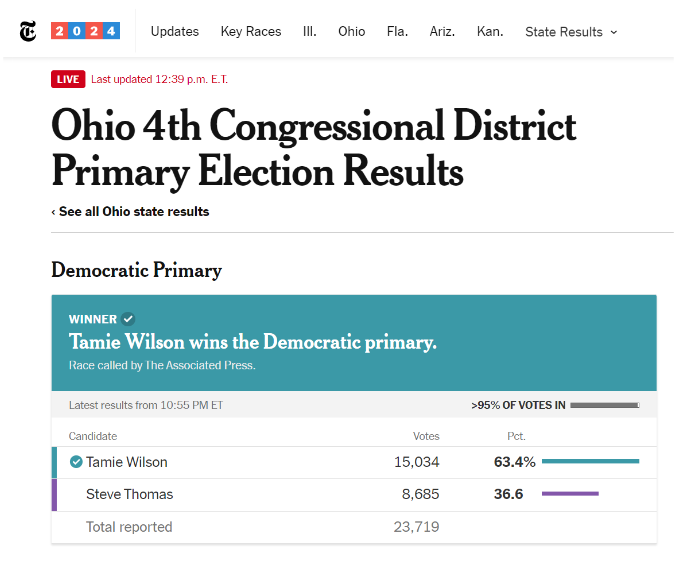Open the Ohio results link

click(x=352, y=31)
